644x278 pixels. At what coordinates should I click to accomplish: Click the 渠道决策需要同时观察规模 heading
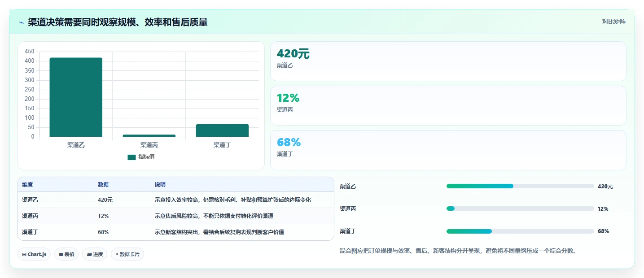pos(118,22)
